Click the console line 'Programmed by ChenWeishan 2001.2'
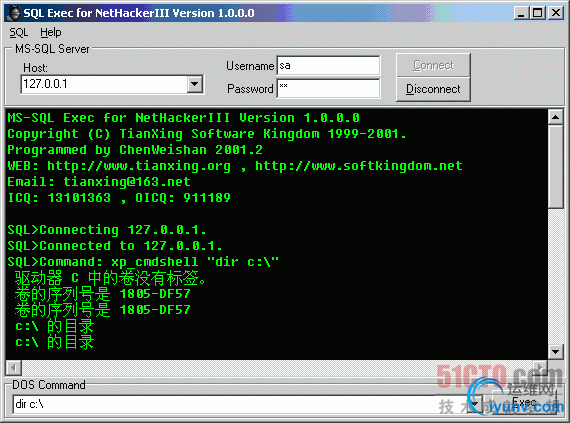 click(x=135, y=150)
